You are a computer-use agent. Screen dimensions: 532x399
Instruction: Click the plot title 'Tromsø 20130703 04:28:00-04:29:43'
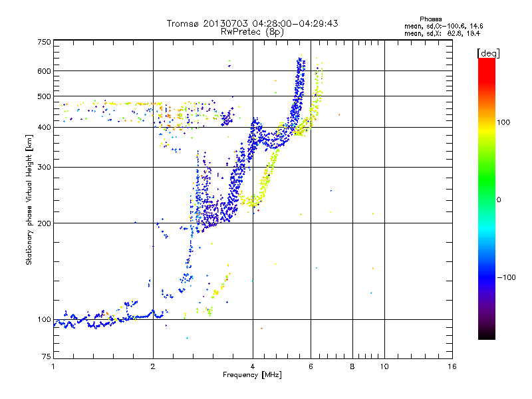pos(252,23)
